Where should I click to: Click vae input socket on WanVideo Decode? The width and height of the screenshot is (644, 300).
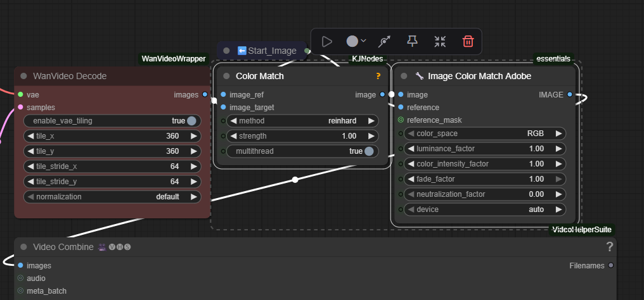point(20,95)
